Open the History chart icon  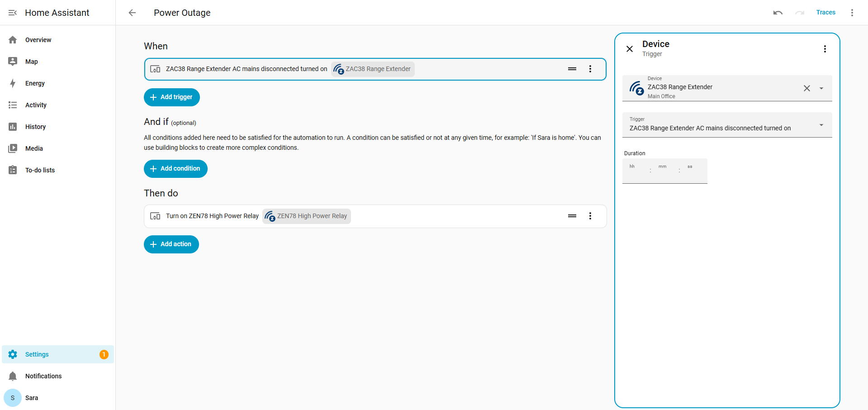13,127
